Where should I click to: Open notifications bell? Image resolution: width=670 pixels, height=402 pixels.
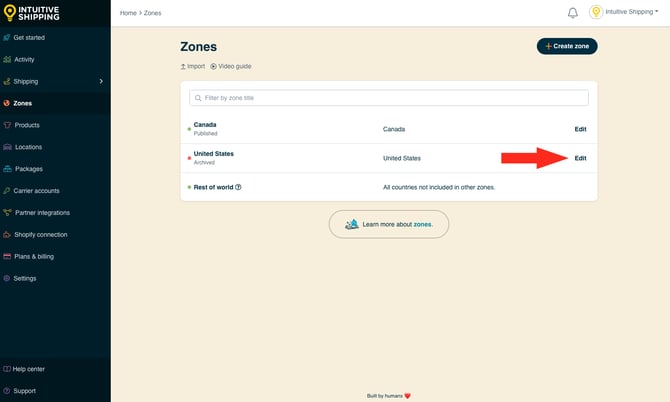point(573,13)
